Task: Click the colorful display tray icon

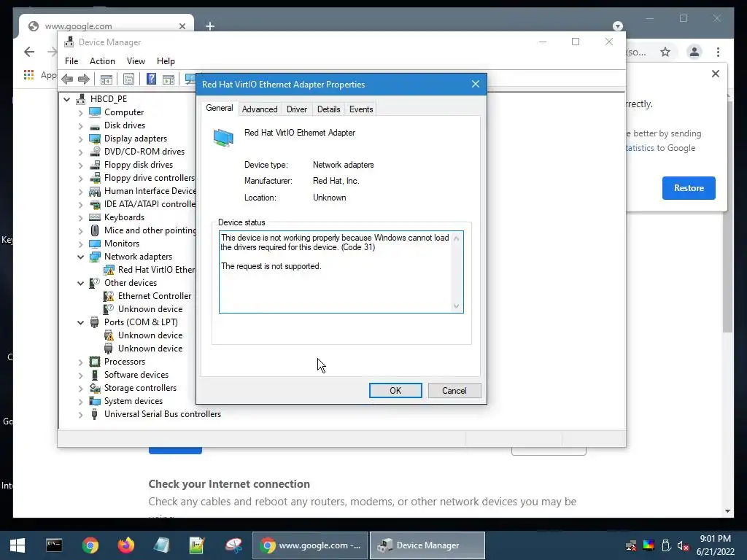Action: [x=649, y=545]
